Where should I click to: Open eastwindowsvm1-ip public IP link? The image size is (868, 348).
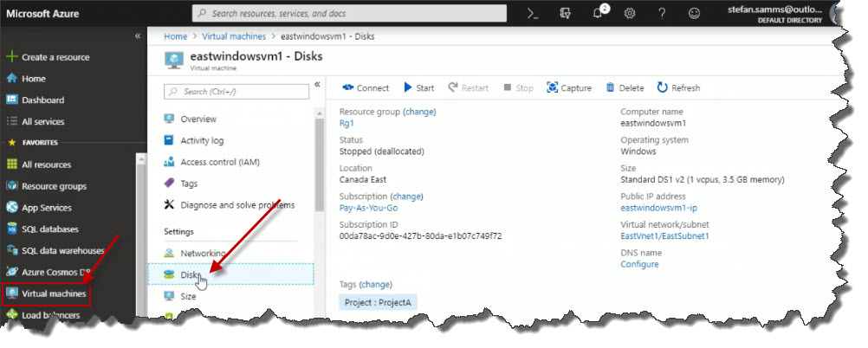(658, 208)
